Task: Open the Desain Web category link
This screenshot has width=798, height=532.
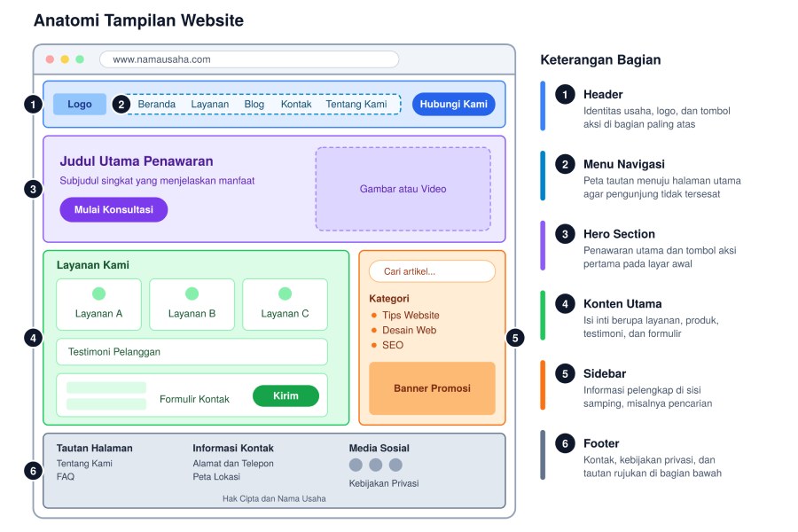Action: 409,330
